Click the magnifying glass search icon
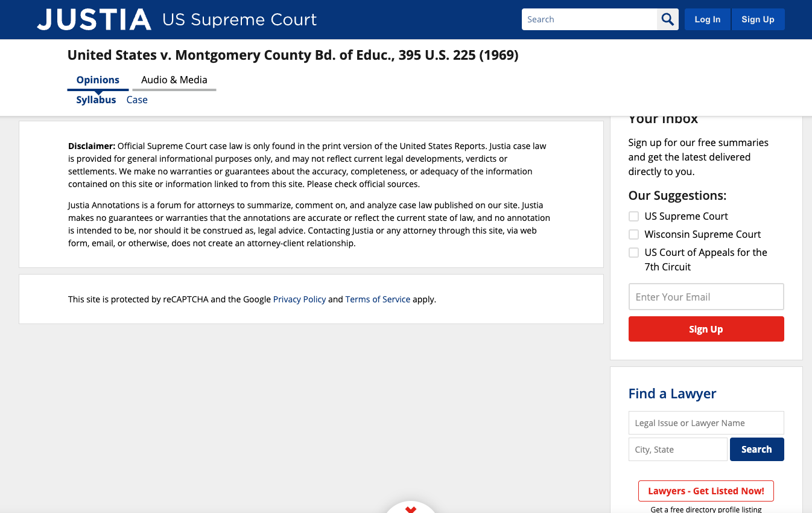Viewport: 812px width, 513px height. pos(667,19)
